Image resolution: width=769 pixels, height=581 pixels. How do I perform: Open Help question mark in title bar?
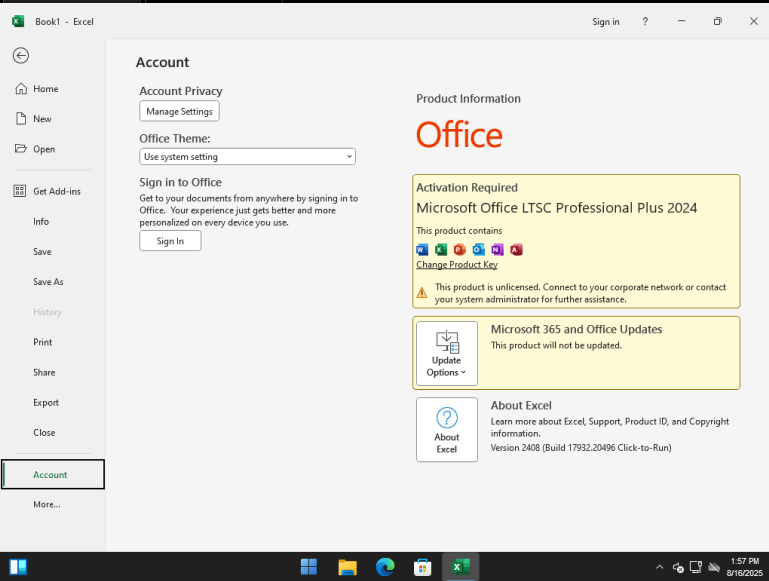pos(645,22)
